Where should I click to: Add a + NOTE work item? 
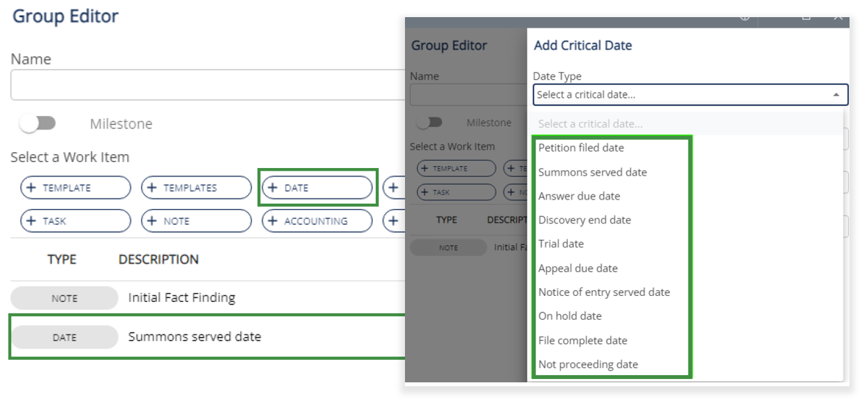pyautogui.click(x=196, y=221)
